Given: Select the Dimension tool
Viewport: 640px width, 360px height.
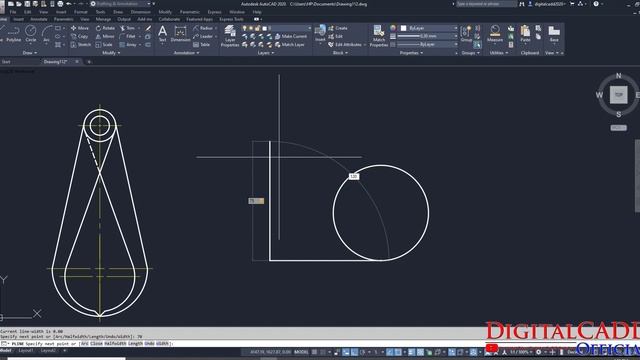Looking at the screenshot, I should (180, 34).
